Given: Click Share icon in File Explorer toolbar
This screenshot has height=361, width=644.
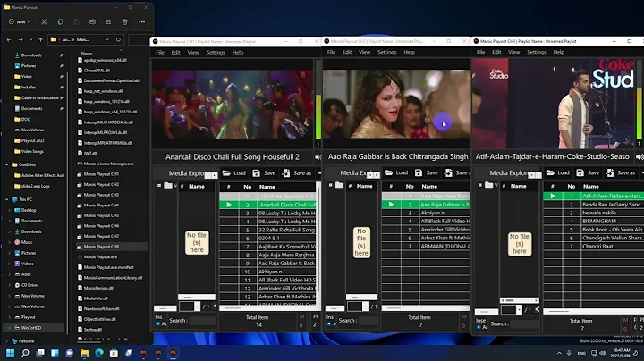Looking at the screenshot, I should [x=108, y=21].
